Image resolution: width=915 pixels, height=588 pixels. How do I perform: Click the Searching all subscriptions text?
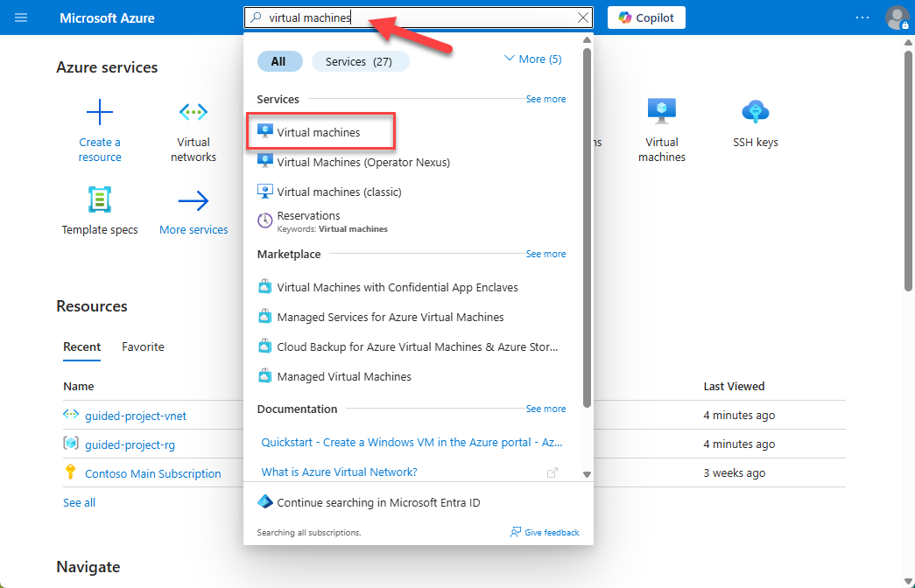pos(309,533)
